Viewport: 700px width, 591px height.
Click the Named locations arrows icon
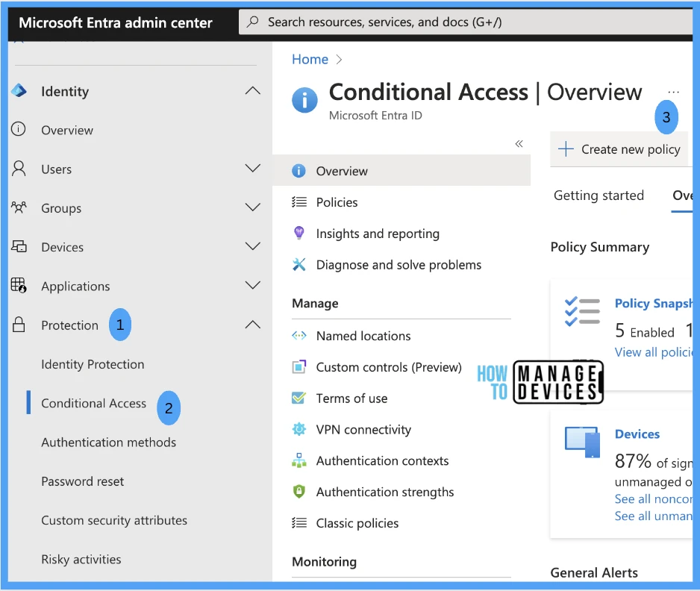tap(299, 335)
